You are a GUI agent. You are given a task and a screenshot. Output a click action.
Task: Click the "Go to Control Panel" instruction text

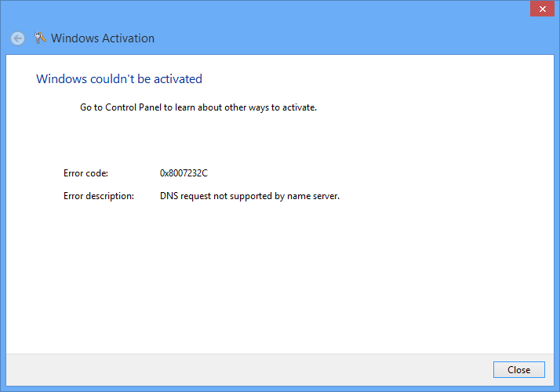[198, 107]
